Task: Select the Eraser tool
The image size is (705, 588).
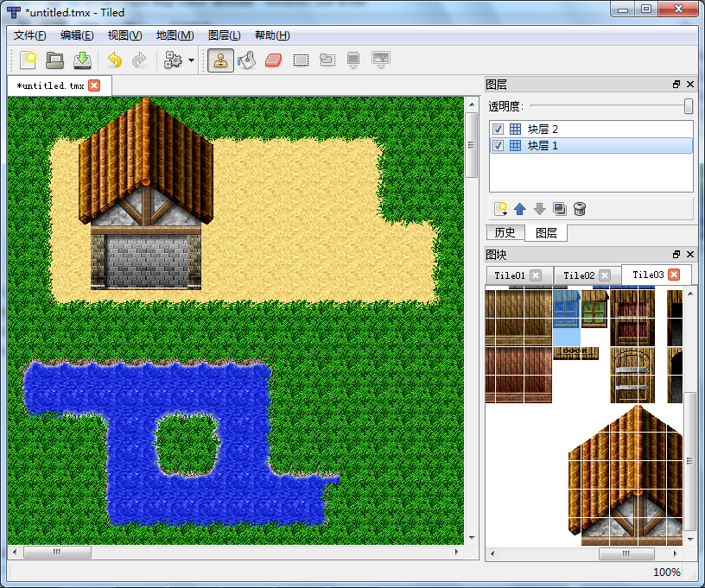Action: pyautogui.click(x=273, y=60)
